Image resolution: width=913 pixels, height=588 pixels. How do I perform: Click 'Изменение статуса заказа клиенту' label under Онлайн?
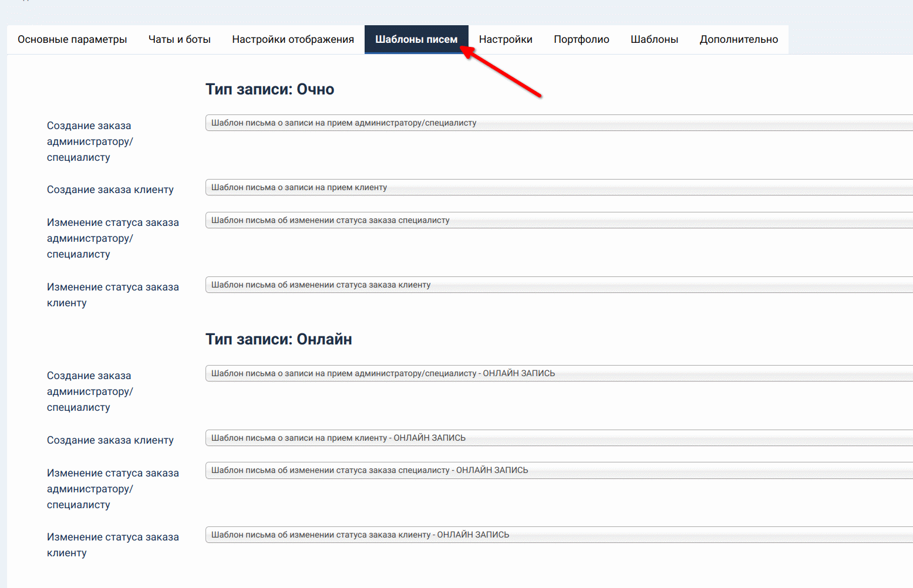coord(113,545)
